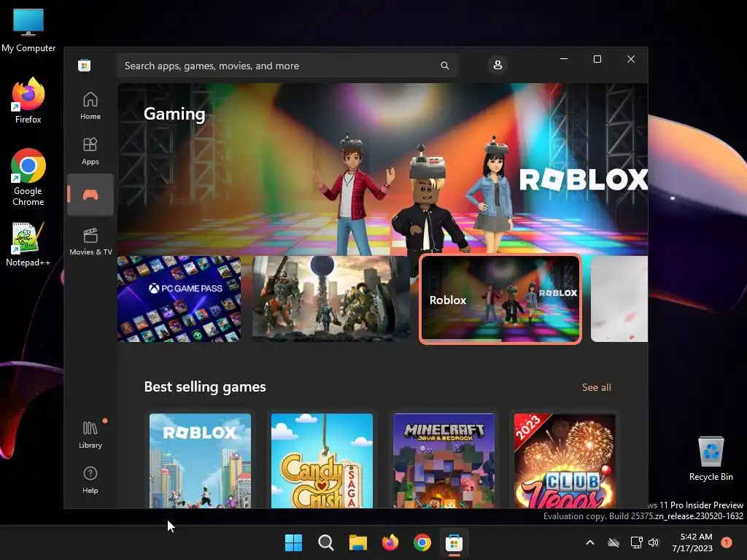The height and width of the screenshot is (560, 747).
Task: Select My Computer desktop icon
Action: click(x=28, y=31)
